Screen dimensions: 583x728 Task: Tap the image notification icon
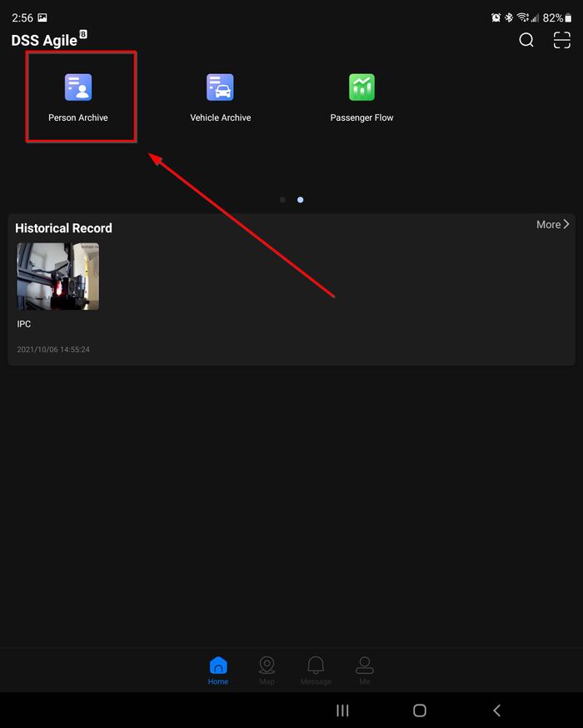pos(42,17)
